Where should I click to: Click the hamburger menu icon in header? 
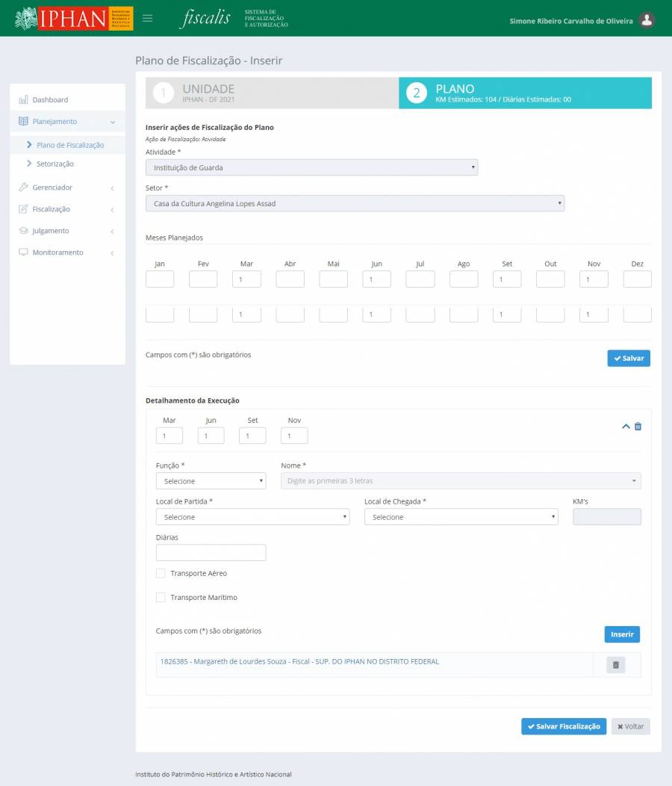point(147,18)
